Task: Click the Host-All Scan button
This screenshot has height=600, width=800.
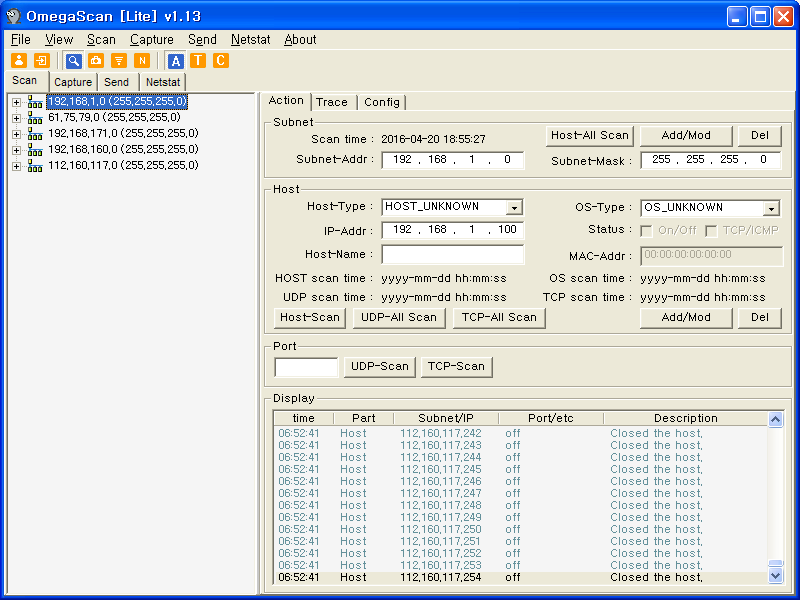Action: point(590,135)
